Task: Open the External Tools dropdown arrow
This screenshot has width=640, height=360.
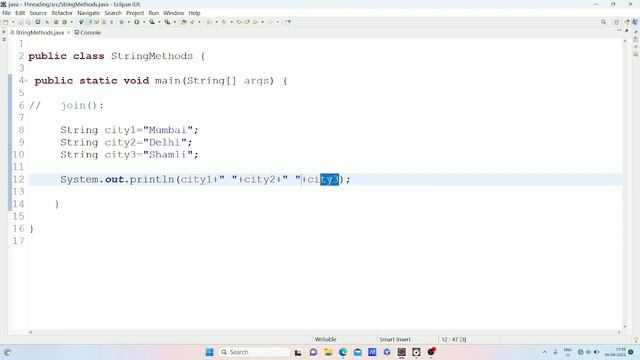Action: [x=175, y=22]
